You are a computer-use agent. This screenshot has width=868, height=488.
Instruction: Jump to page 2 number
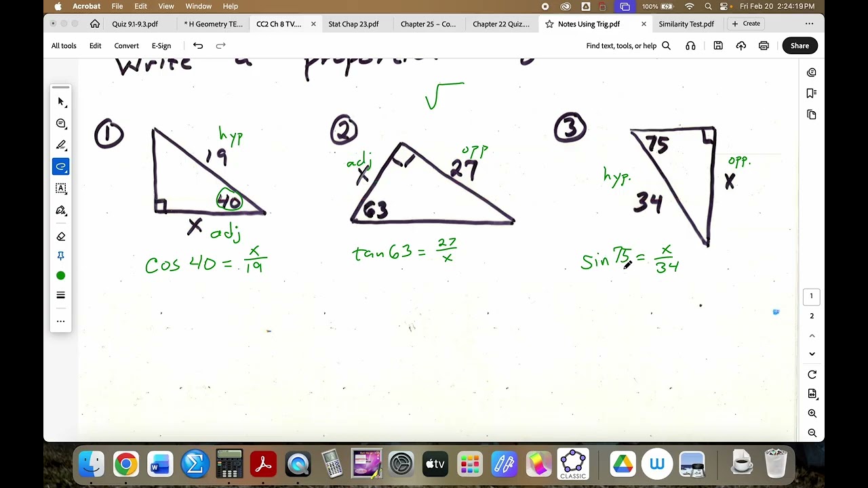click(812, 316)
